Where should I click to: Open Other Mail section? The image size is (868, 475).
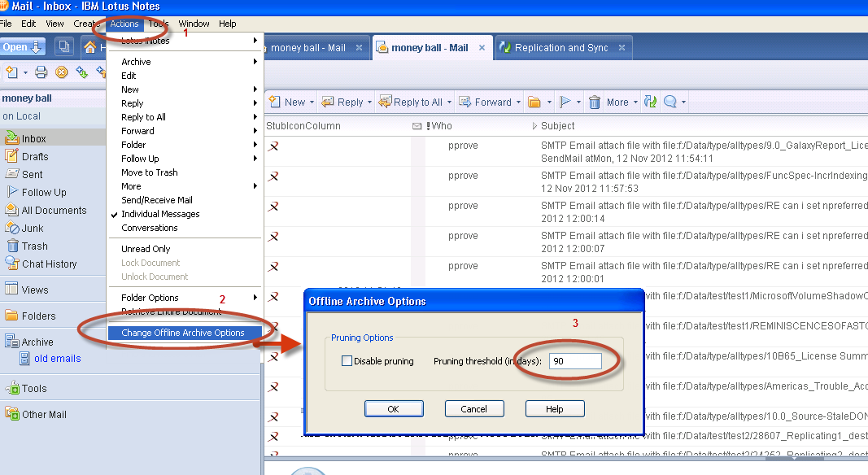coord(44,415)
